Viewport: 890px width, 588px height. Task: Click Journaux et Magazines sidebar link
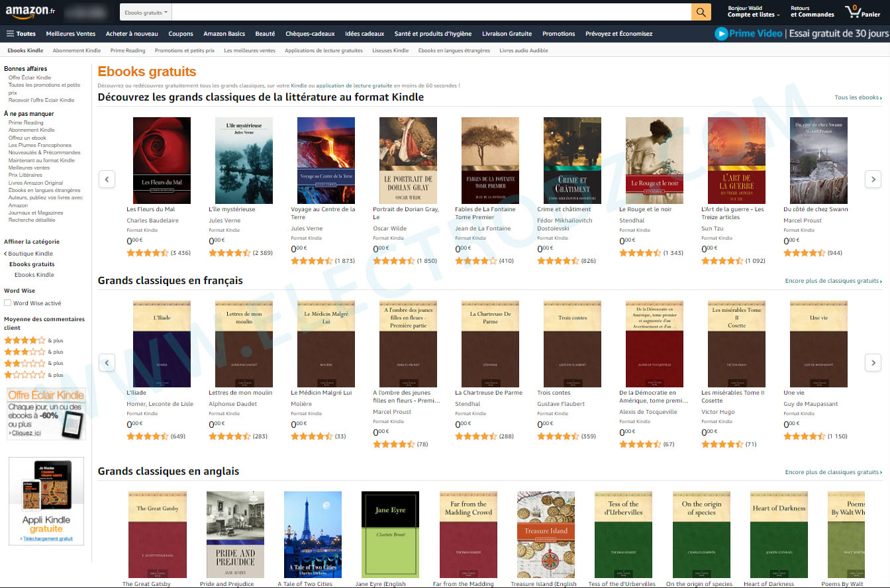click(x=36, y=213)
